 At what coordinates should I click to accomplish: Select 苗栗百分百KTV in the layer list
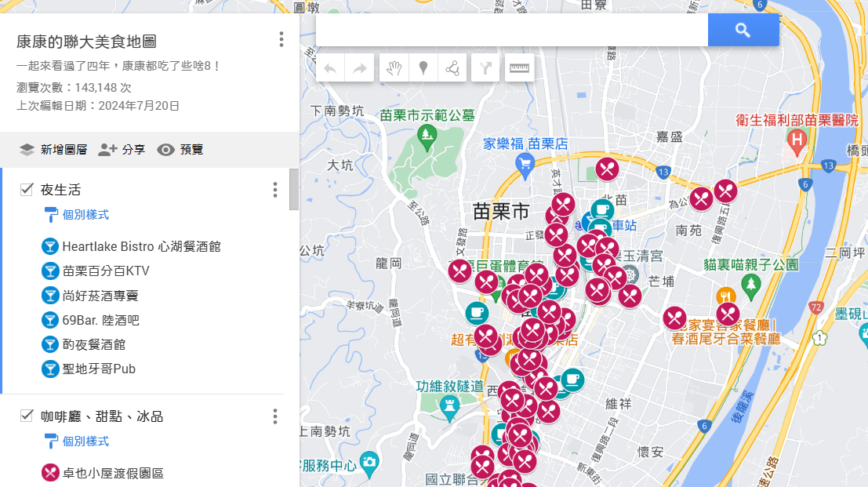pyautogui.click(x=105, y=271)
